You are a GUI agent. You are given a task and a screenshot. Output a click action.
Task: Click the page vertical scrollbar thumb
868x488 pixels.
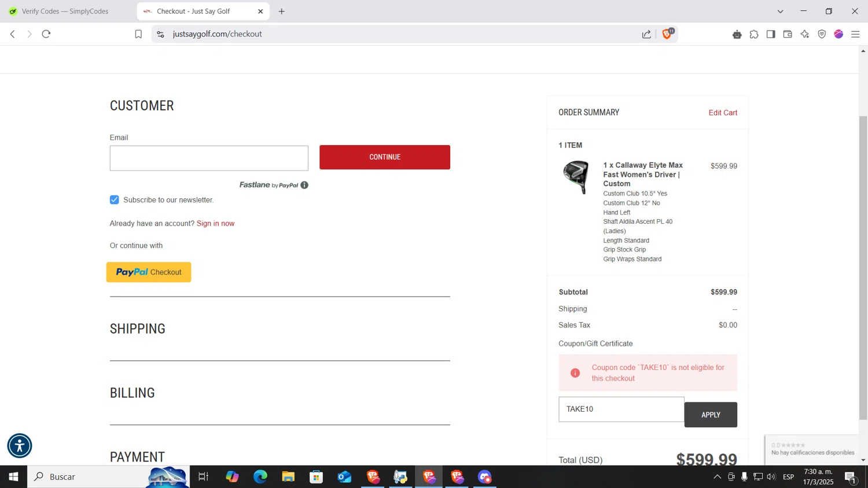point(863,268)
